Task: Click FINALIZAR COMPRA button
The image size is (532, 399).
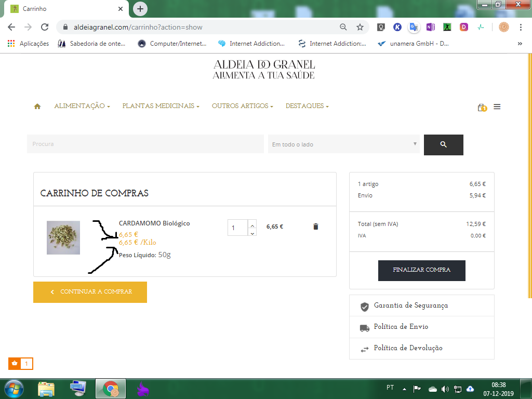Action: coord(422,270)
